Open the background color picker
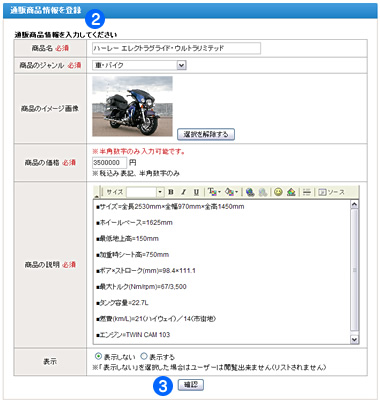The width and height of the screenshot is (380, 402). (x=231, y=192)
